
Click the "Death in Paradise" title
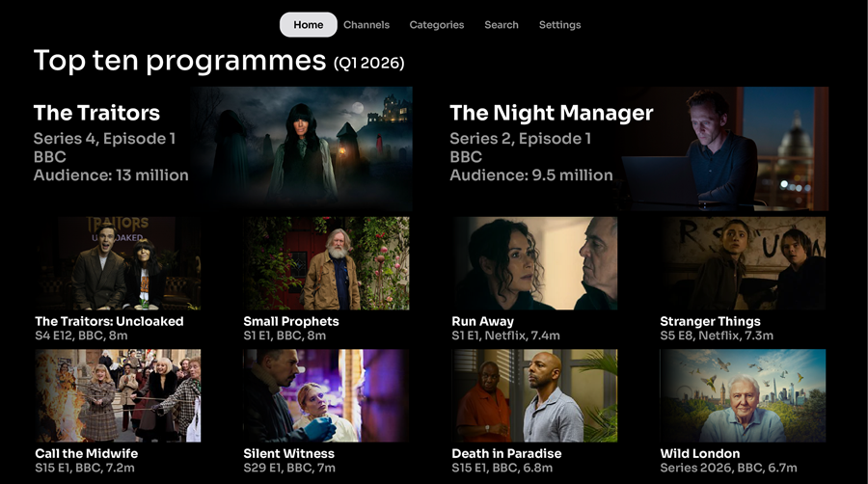[506, 453]
